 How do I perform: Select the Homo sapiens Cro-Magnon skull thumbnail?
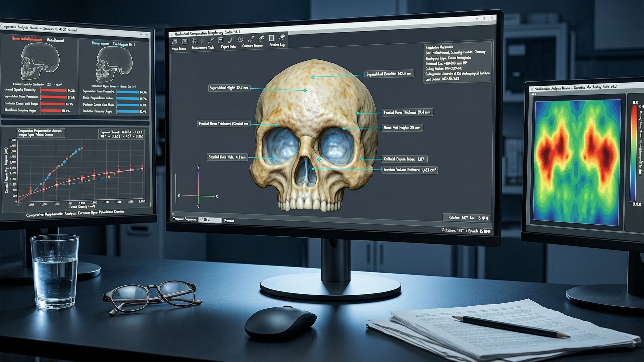pos(113,64)
